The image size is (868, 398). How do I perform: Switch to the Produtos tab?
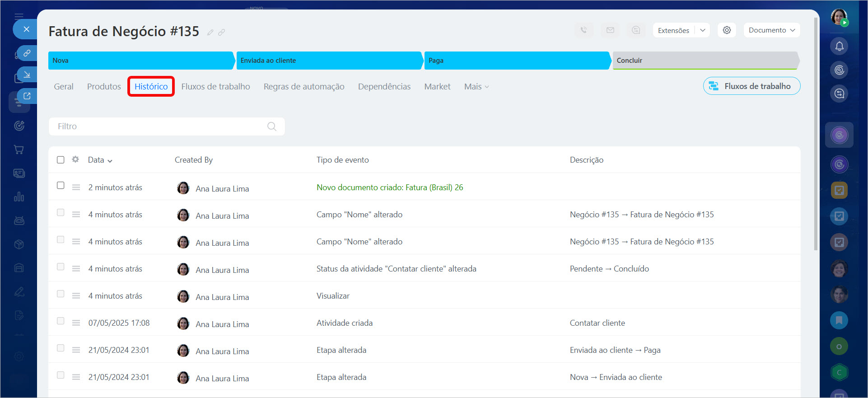pyautogui.click(x=104, y=87)
